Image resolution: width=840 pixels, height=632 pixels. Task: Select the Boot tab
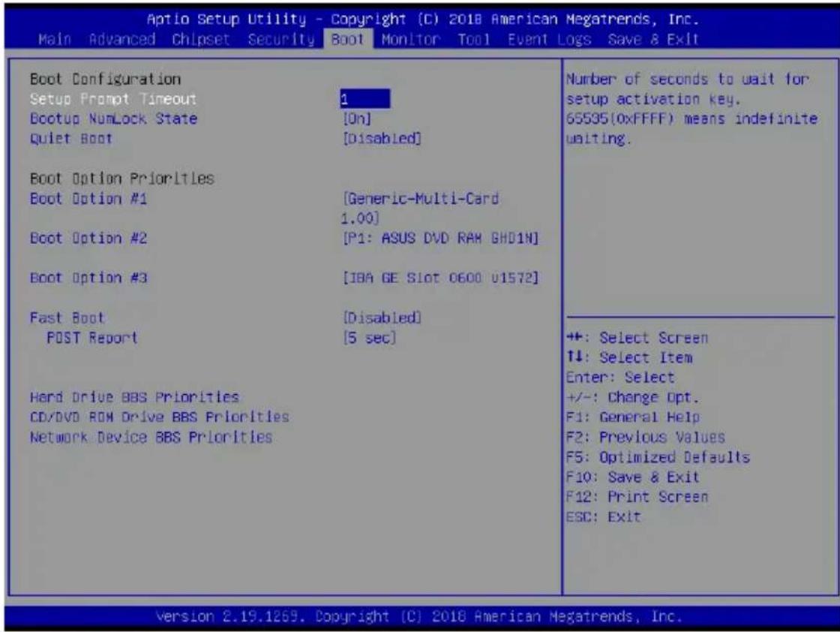pyautogui.click(x=348, y=39)
